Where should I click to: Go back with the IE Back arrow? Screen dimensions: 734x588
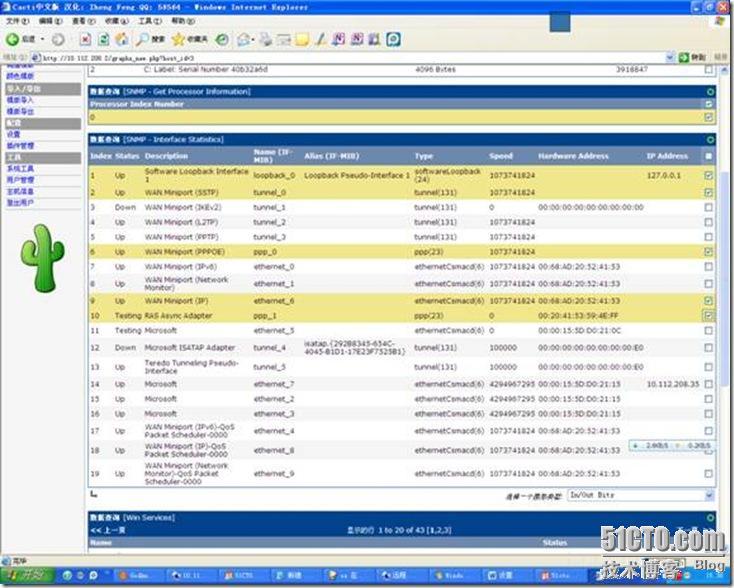tap(13, 39)
